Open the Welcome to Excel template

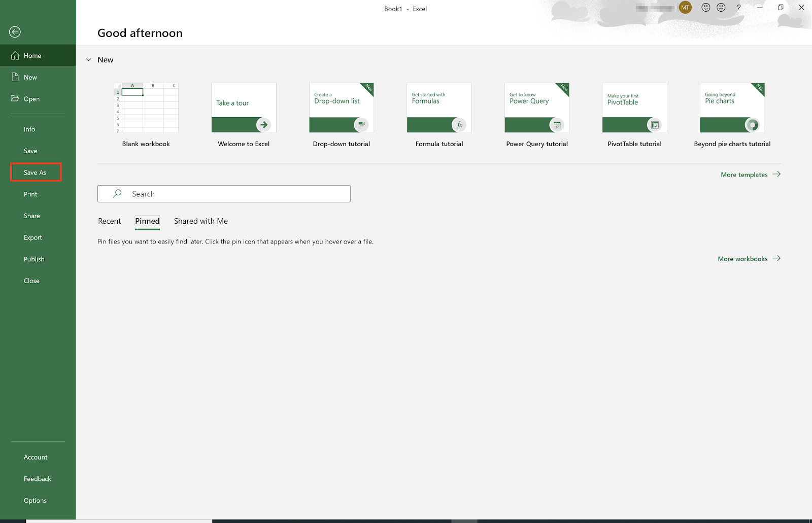(x=244, y=108)
